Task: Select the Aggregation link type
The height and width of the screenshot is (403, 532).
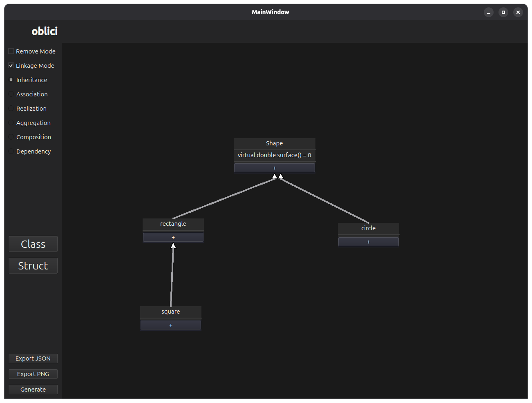Action: click(11, 122)
